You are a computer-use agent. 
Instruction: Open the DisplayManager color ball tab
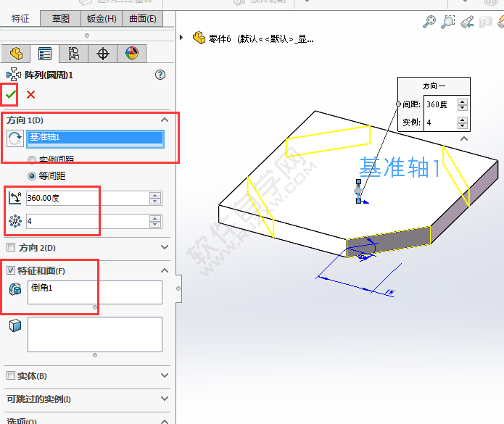tap(132, 54)
